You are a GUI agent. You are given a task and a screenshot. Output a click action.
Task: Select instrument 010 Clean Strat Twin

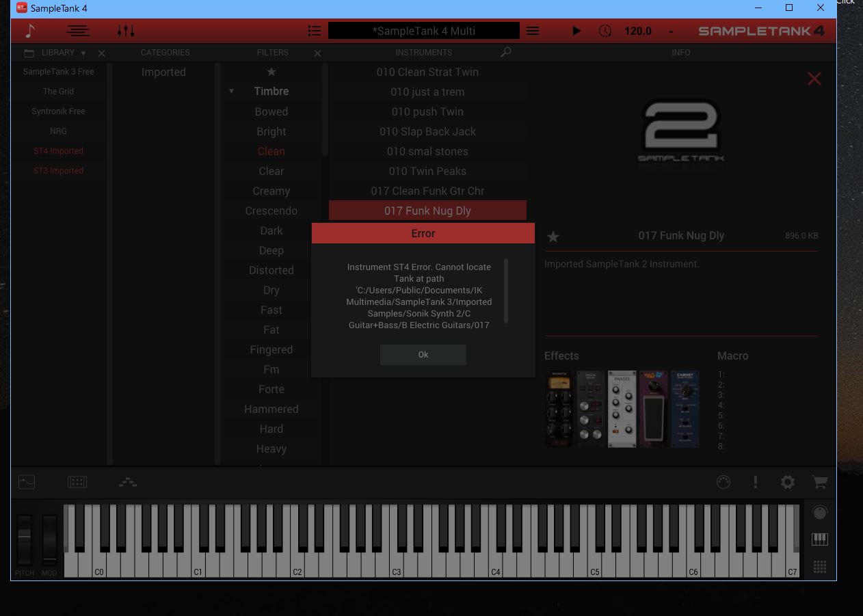427,72
